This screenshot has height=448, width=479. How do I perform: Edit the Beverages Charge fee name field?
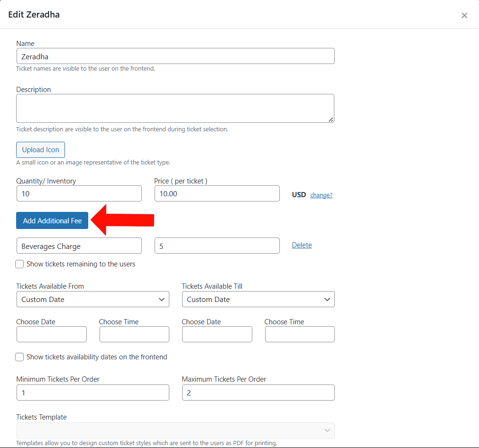79,246
